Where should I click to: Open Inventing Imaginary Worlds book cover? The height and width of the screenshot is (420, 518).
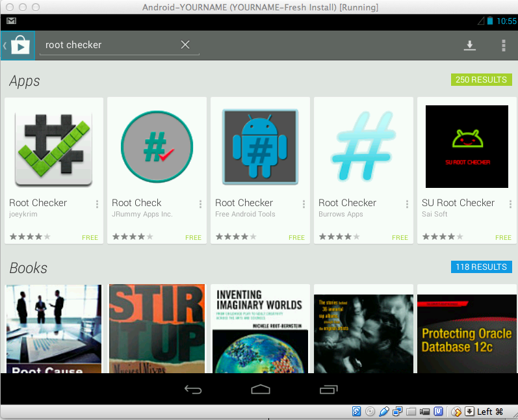[260, 329]
